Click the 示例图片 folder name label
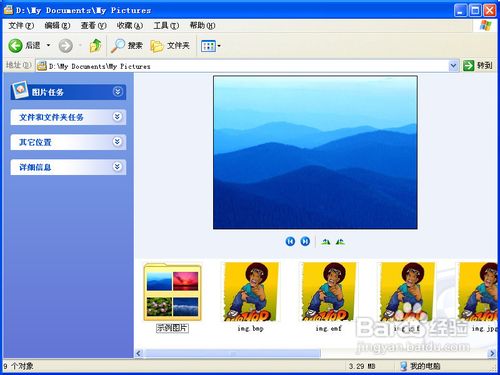The height and width of the screenshot is (375, 500). pos(172,328)
